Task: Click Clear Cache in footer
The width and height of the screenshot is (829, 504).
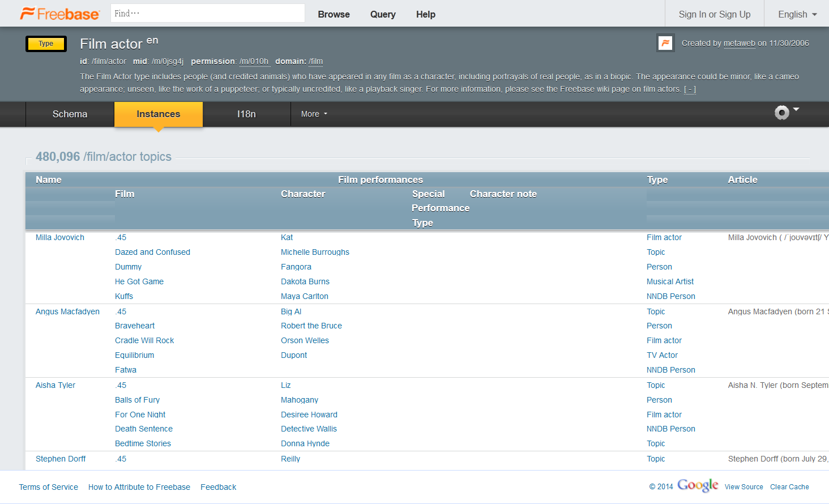Action: point(789,487)
